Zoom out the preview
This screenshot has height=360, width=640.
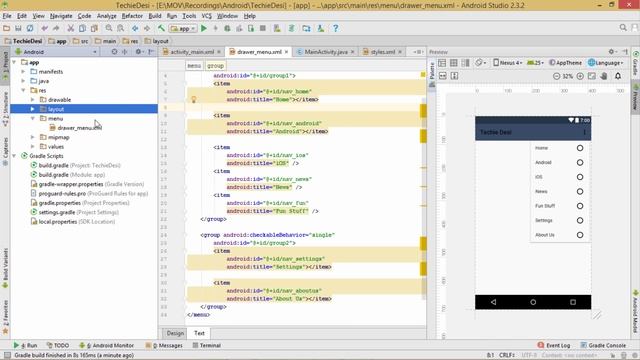[556, 76]
